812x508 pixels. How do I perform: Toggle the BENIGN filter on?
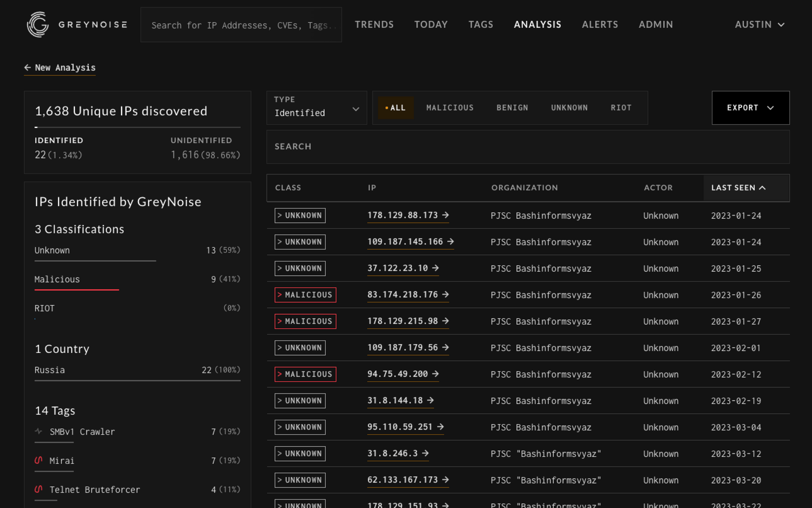[x=512, y=108]
